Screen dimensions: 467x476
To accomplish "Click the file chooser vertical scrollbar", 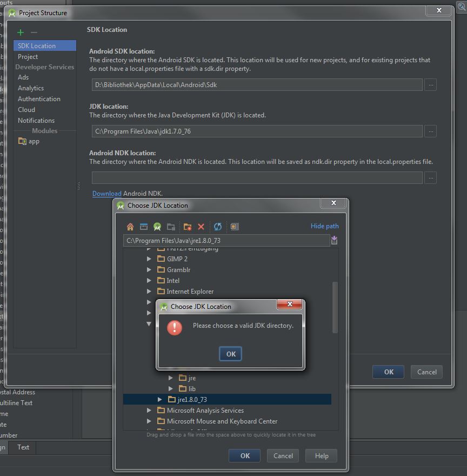I will (x=335, y=307).
